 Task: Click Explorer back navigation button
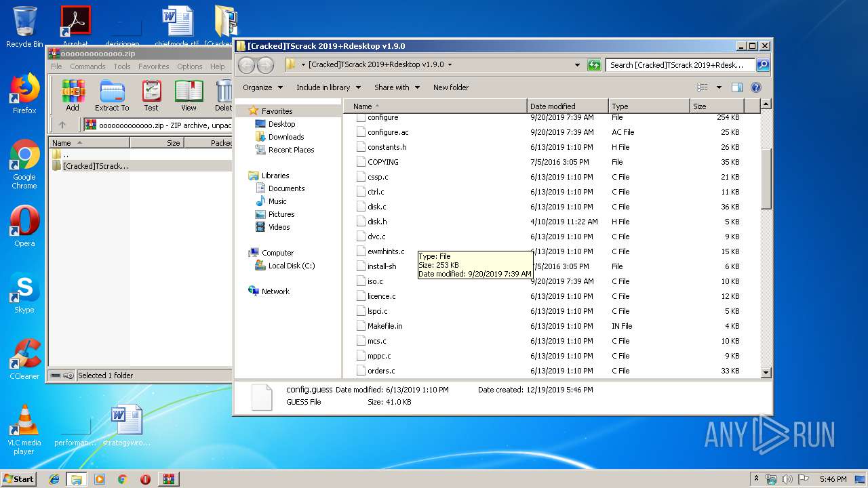click(x=246, y=65)
